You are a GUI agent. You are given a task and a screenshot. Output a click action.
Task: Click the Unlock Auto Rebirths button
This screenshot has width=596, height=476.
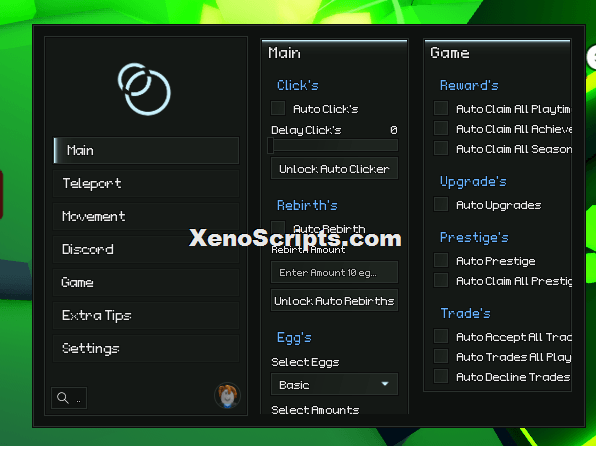tap(334, 301)
